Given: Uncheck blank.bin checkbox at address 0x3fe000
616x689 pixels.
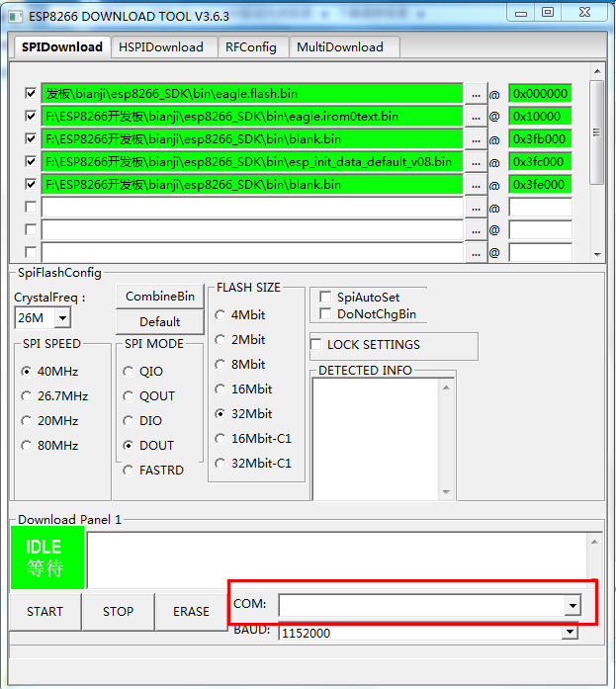Looking at the screenshot, I should 31,184.
